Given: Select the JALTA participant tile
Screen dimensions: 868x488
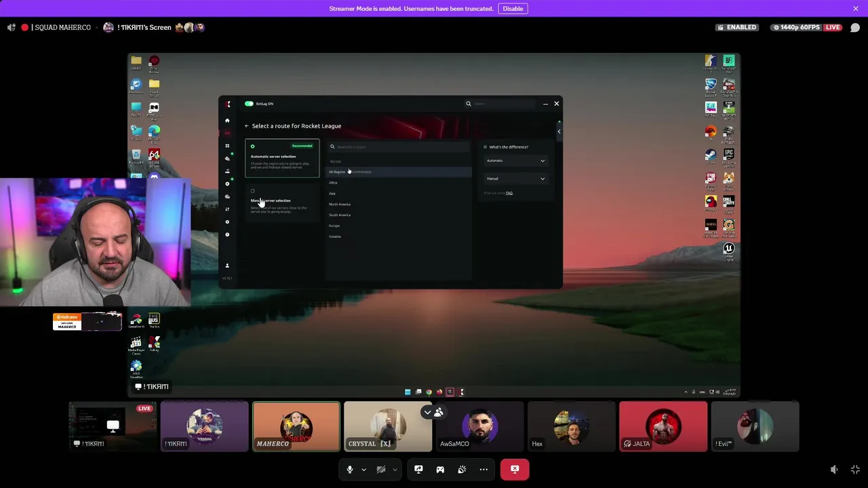Looking at the screenshot, I should (663, 426).
